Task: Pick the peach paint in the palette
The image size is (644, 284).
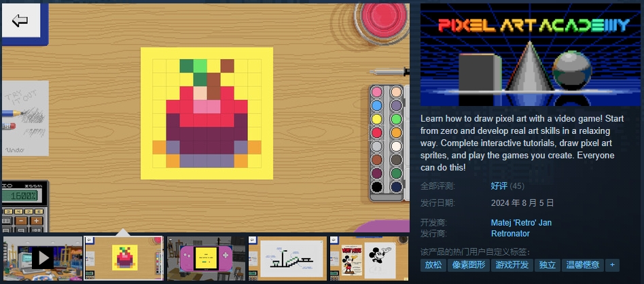Action: pyautogui.click(x=396, y=92)
